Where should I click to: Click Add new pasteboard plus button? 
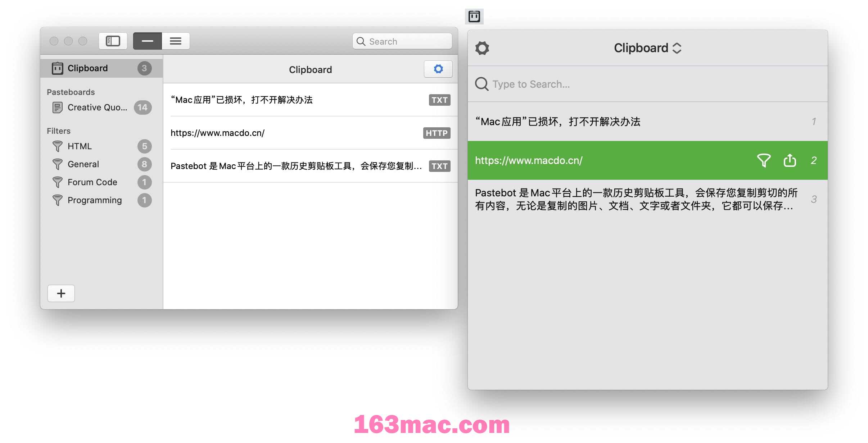coord(60,293)
